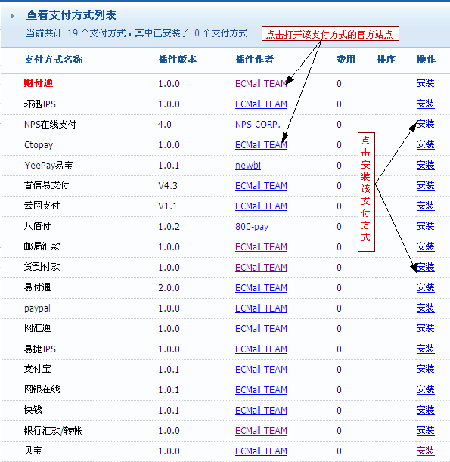Open ECMall TEAM author link for 首信易支付

tap(261, 186)
